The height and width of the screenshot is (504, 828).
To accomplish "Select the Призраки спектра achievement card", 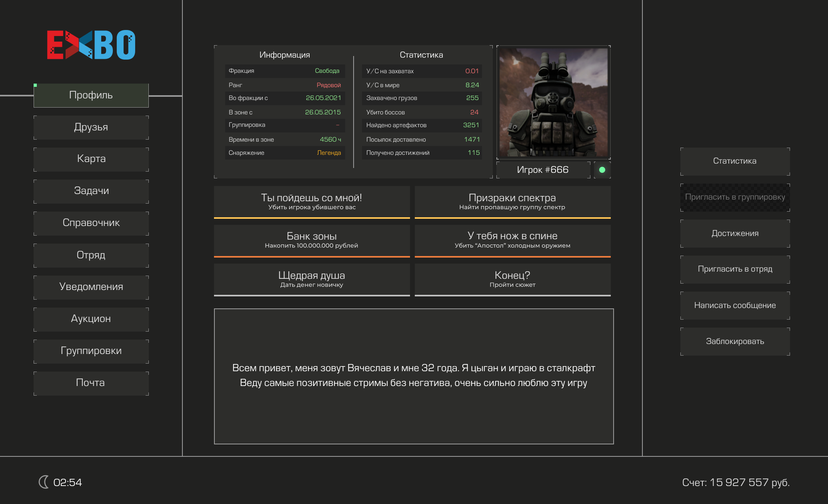I will click(x=512, y=202).
